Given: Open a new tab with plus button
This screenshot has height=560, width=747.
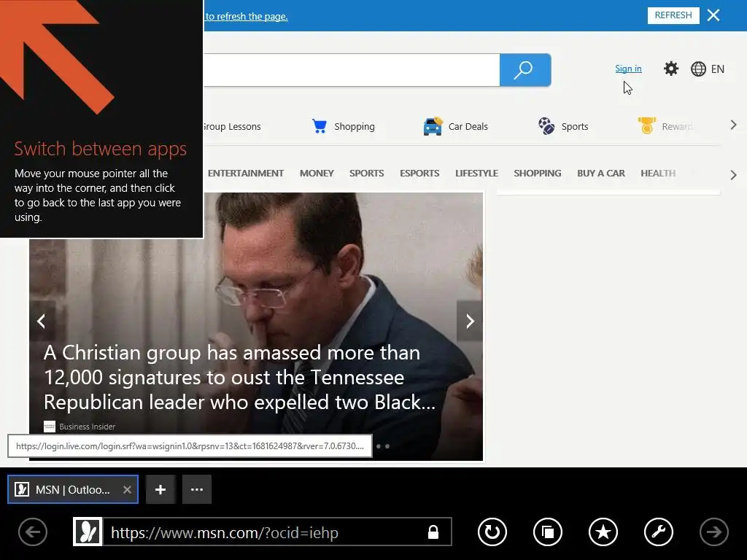Looking at the screenshot, I should click(160, 489).
